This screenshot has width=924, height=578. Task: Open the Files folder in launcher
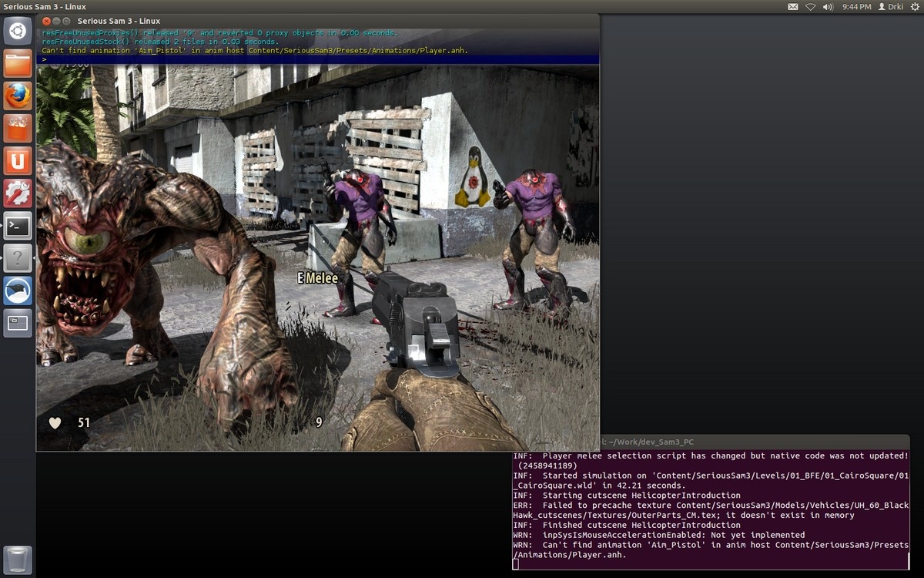point(18,64)
